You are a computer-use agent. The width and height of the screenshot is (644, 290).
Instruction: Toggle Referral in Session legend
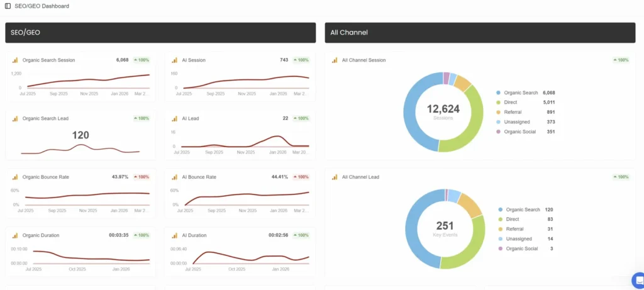click(x=509, y=112)
